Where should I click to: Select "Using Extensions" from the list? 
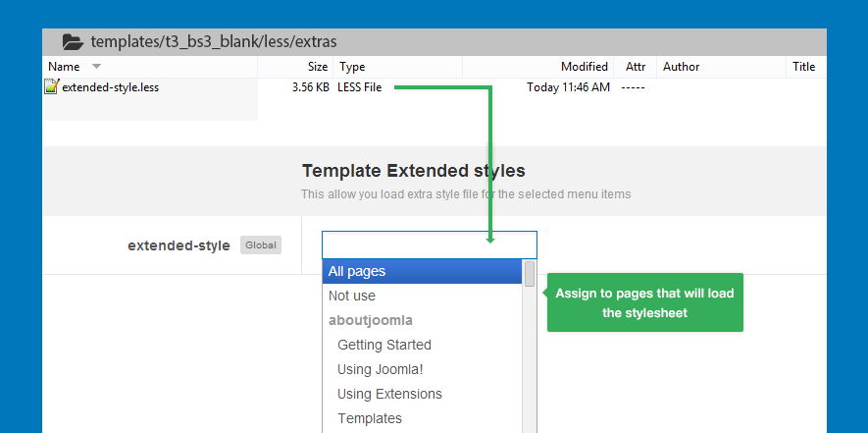point(389,394)
